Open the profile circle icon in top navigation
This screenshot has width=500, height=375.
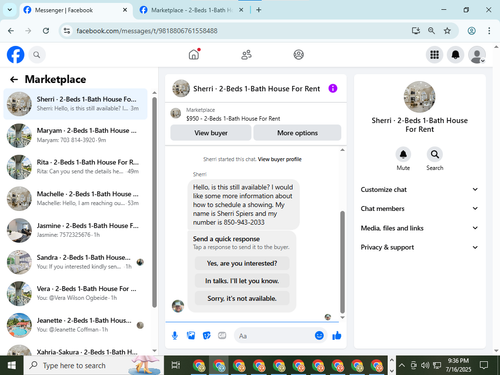[298, 55]
